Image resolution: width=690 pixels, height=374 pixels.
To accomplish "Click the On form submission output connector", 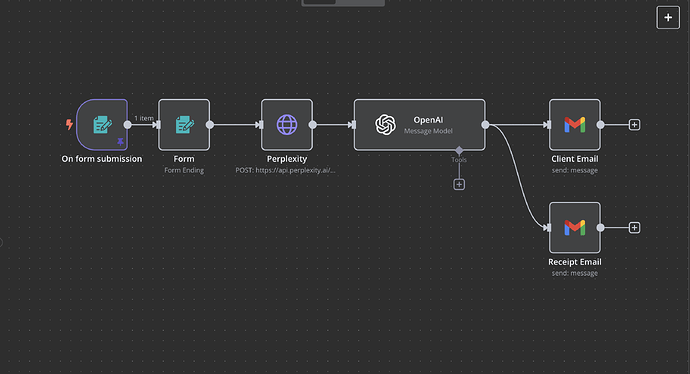I will click(128, 125).
